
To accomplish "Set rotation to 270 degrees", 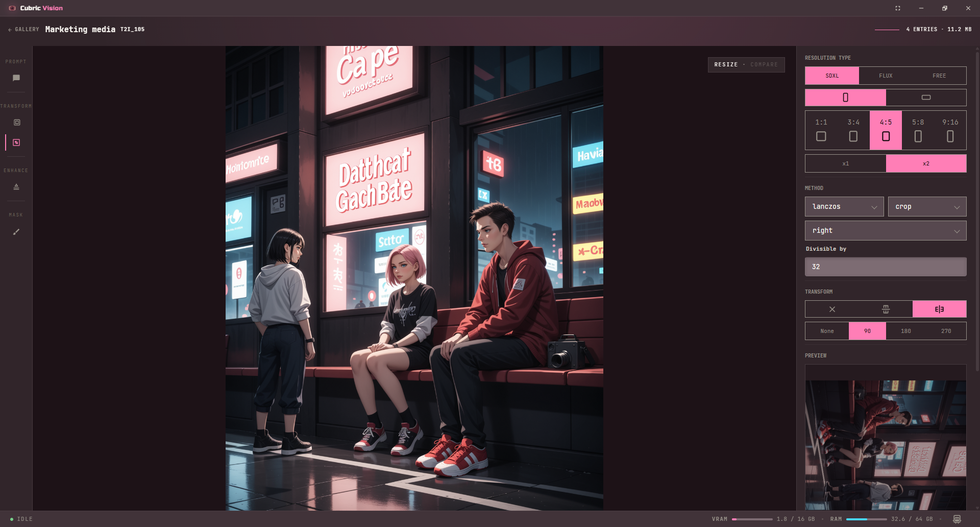I will point(946,331).
